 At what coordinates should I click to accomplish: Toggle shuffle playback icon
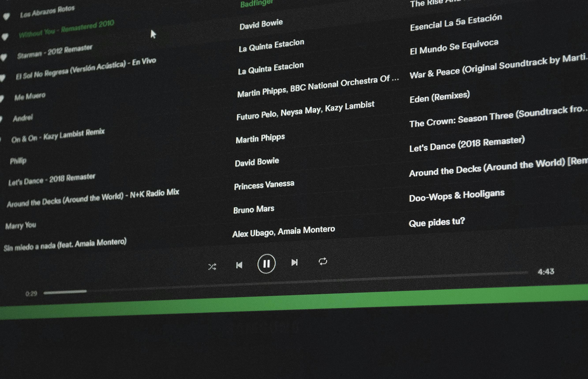coord(212,267)
